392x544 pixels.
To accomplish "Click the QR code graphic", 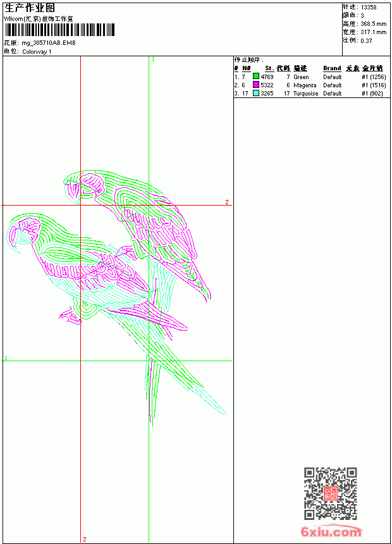I will coord(330,493).
